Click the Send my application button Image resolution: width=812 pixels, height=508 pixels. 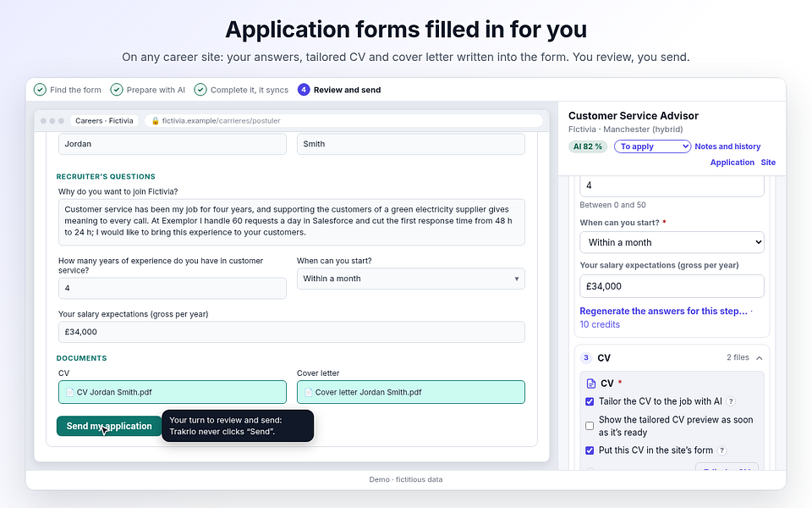[109, 426]
